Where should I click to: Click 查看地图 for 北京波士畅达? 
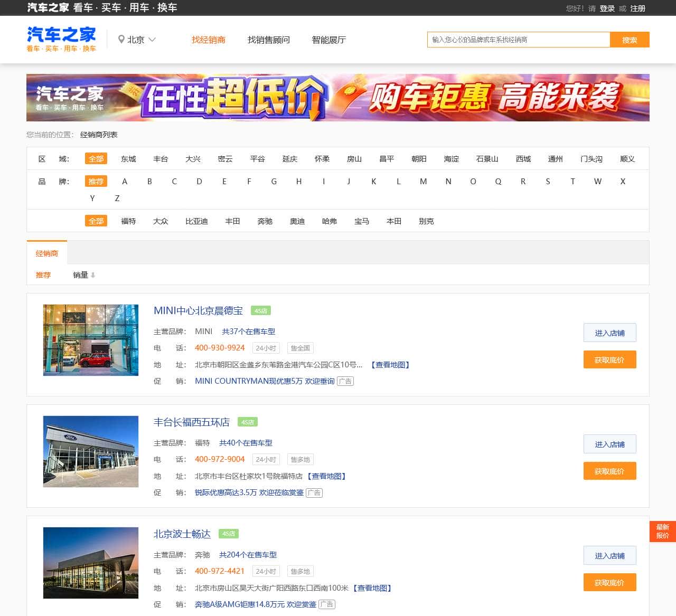click(x=372, y=588)
